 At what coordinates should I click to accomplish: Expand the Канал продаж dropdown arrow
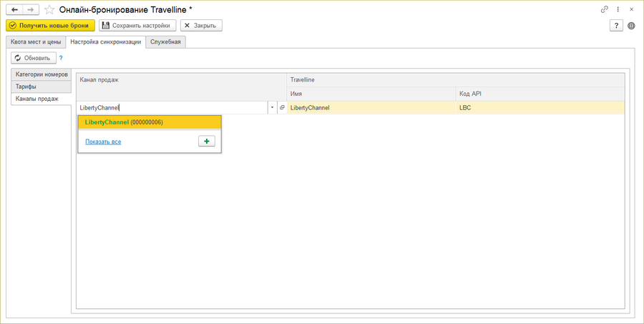[x=272, y=108]
